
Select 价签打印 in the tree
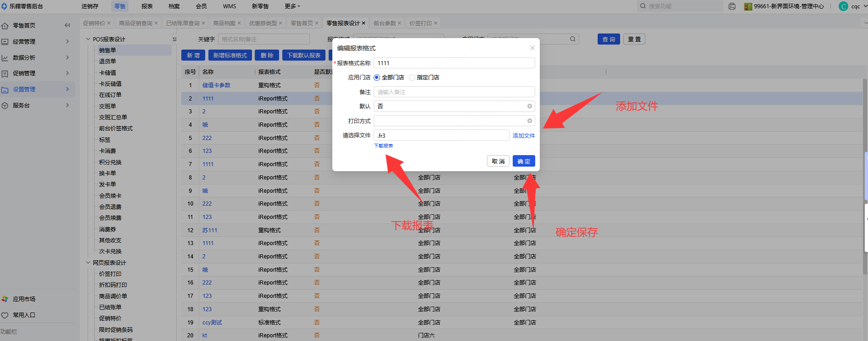click(x=110, y=274)
